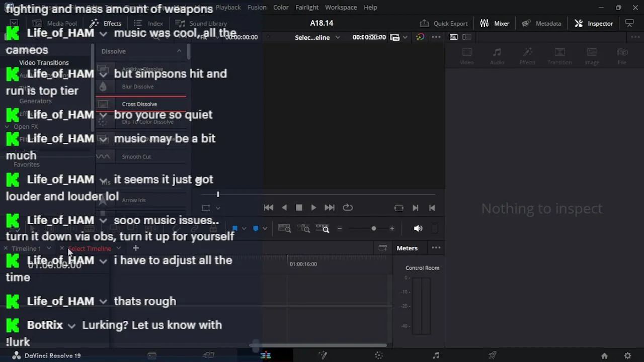The width and height of the screenshot is (644, 362).
Task: Stop playback in the viewer
Action: point(299,208)
